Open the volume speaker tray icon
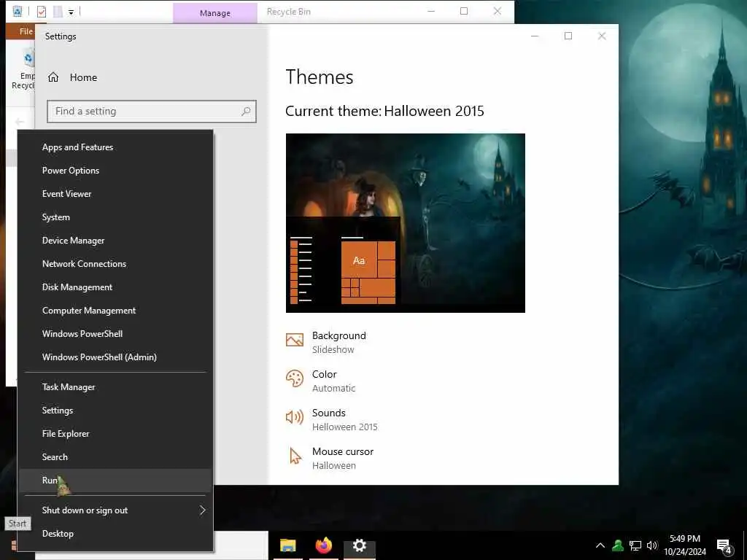The height and width of the screenshot is (560, 747). tap(652, 545)
